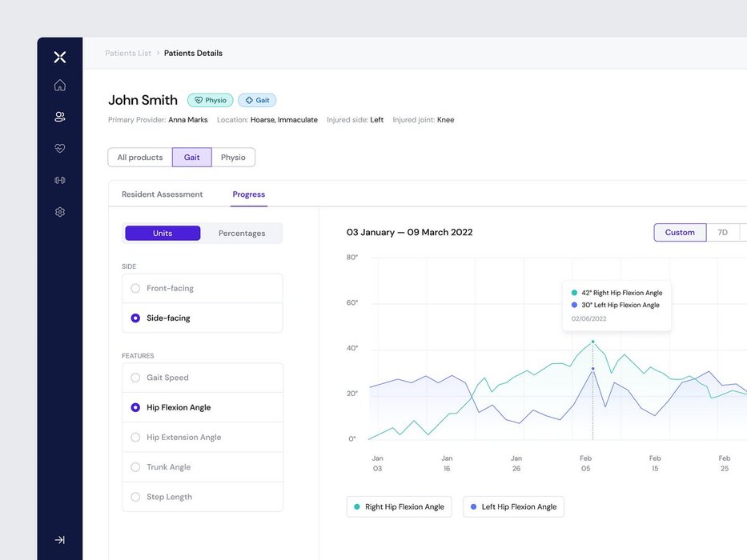The height and width of the screenshot is (560, 747).
Task: Open the Patients icon in sidebar
Action: click(60, 117)
